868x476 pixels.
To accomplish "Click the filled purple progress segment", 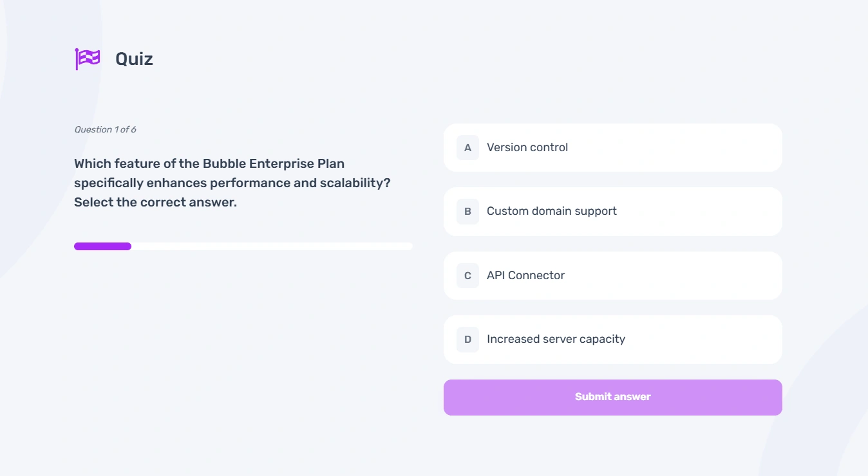I will pos(102,246).
